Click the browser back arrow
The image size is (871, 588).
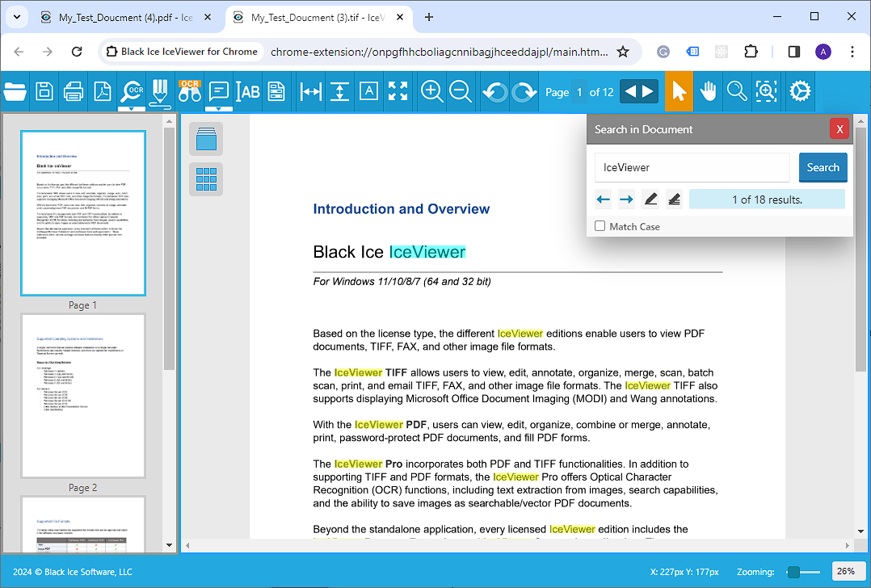19,52
